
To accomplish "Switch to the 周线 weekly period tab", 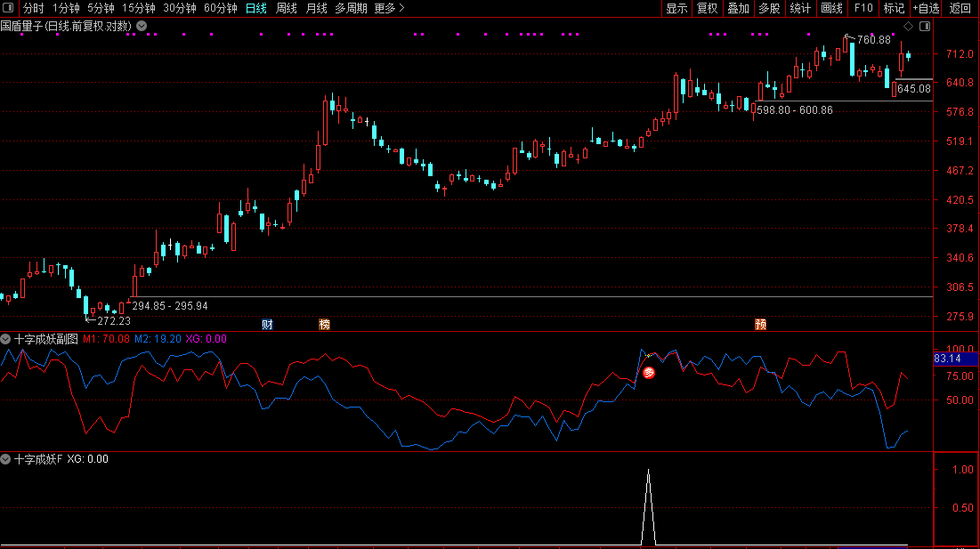I will 287,8.
